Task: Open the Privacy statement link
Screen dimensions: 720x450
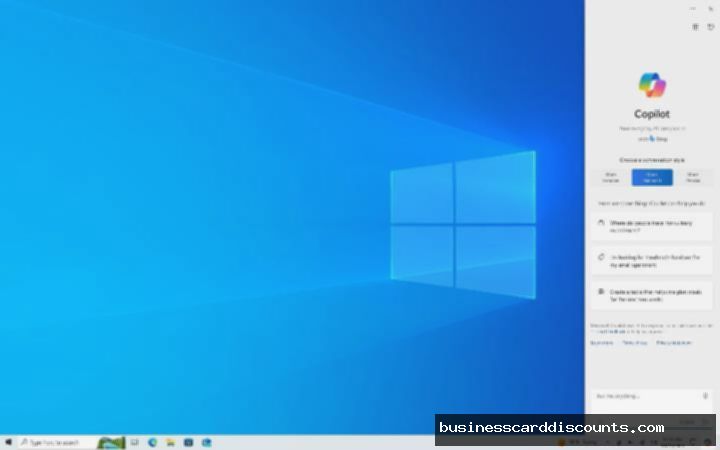Action: tap(674, 343)
